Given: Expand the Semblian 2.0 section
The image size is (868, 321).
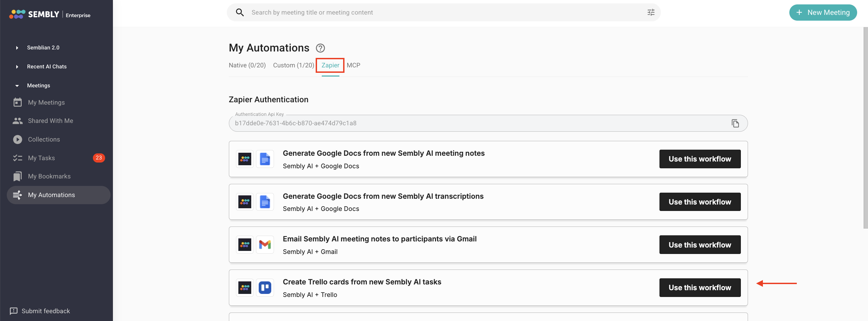Looking at the screenshot, I should point(17,48).
